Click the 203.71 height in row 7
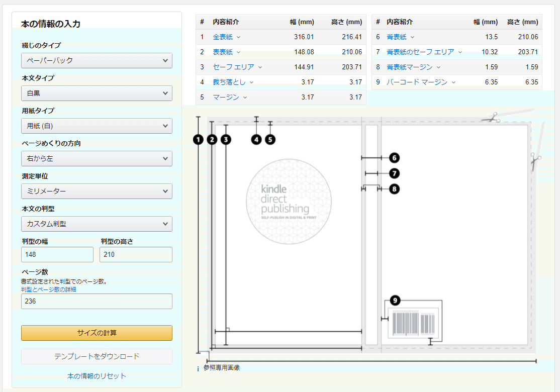Image resolution: width=560 pixels, height=392 pixels. click(528, 52)
